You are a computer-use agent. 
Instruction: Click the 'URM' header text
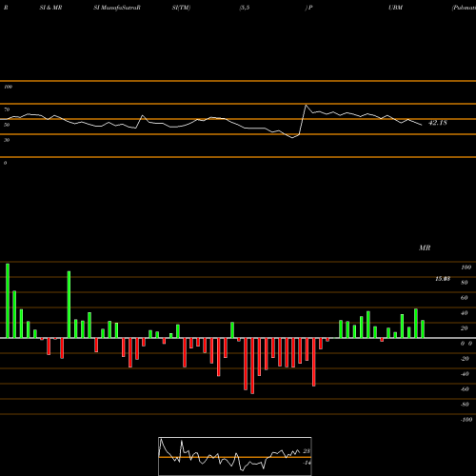click(396, 8)
